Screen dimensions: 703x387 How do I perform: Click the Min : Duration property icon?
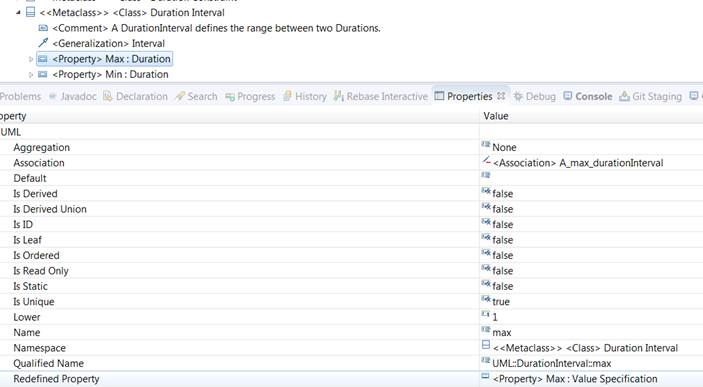(43, 74)
